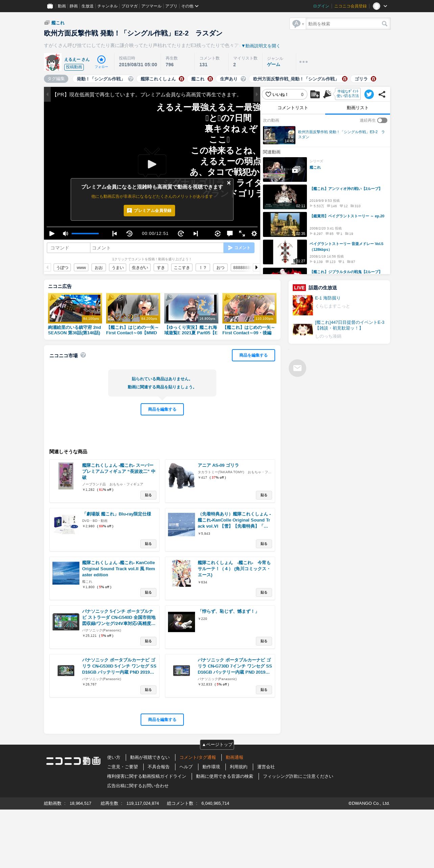
Task: Click ▲ページトップ button
Action: pos(217,744)
